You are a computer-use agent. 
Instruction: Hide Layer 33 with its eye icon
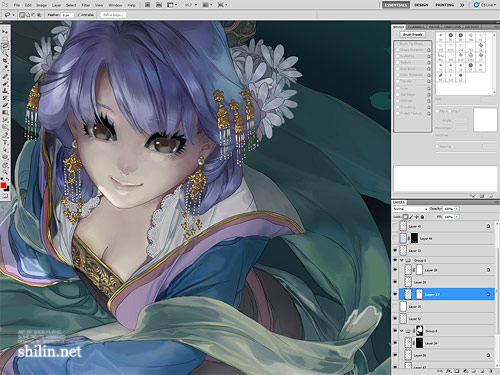tap(395, 250)
